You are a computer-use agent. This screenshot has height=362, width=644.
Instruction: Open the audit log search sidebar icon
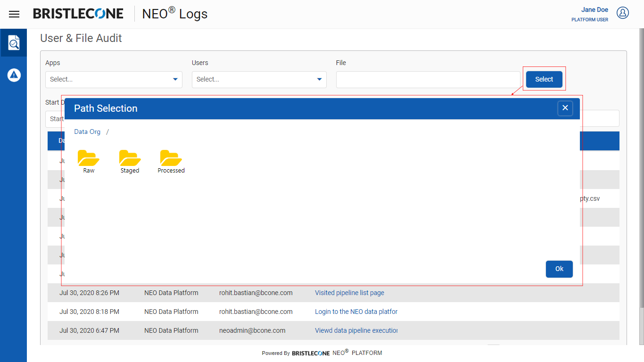tap(14, 43)
